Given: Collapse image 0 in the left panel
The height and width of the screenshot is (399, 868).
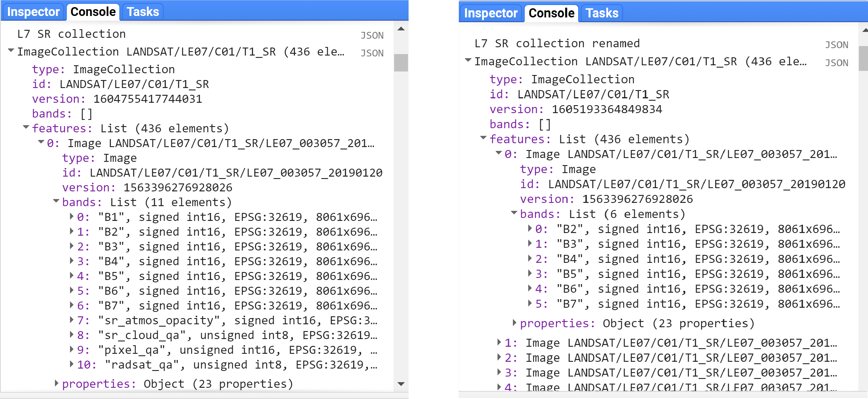Looking at the screenshot, I should click(41, 142).
